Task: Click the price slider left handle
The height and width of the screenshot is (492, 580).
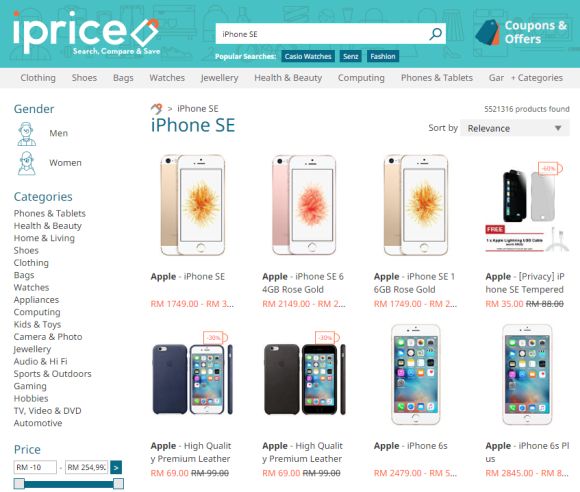Action: [19, 483]
